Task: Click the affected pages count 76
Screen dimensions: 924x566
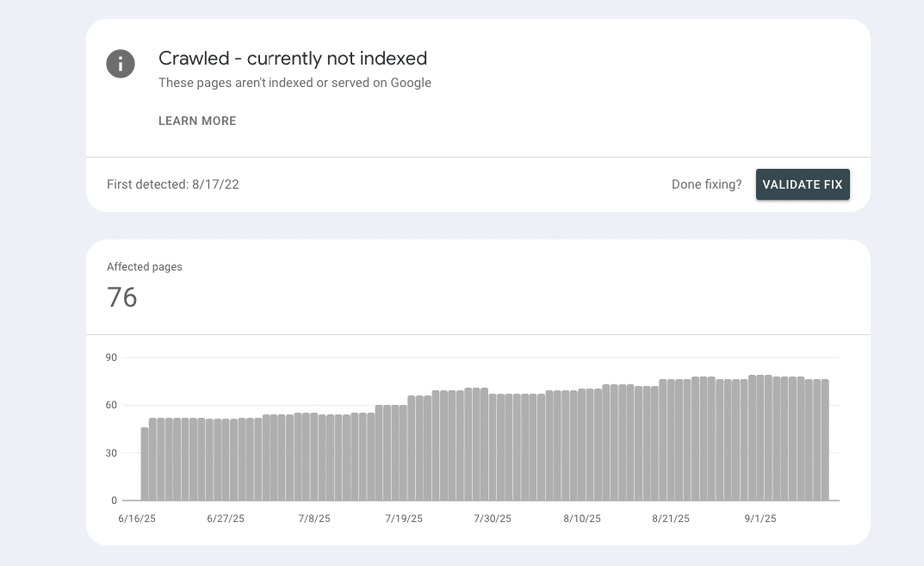Action: pos(122,297)
